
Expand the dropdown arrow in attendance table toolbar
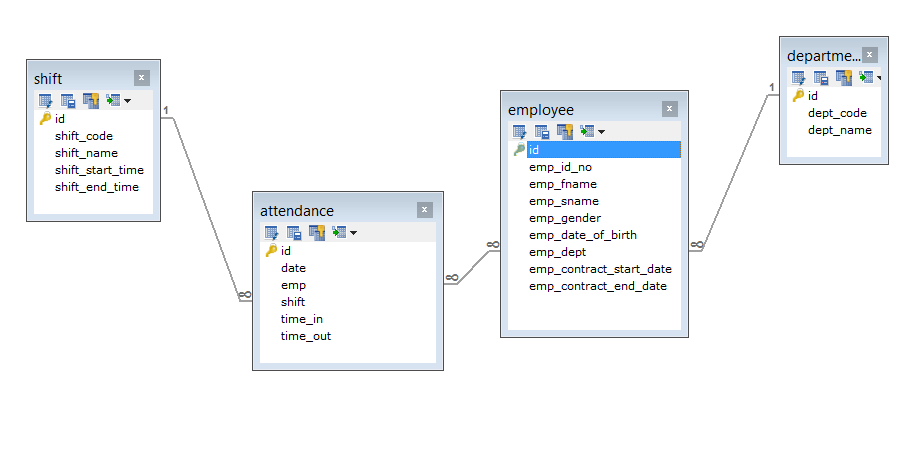(x=353, y=233)
